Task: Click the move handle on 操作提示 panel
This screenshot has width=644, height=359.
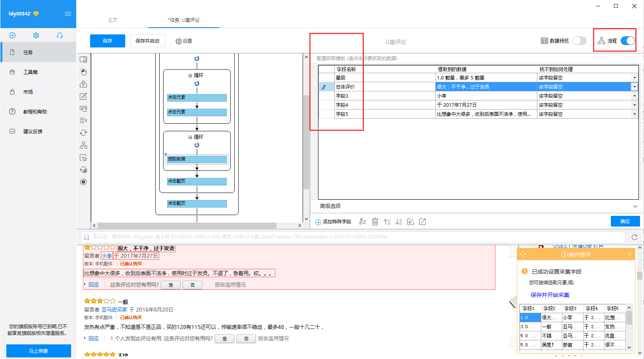Action: click(523, 254)
